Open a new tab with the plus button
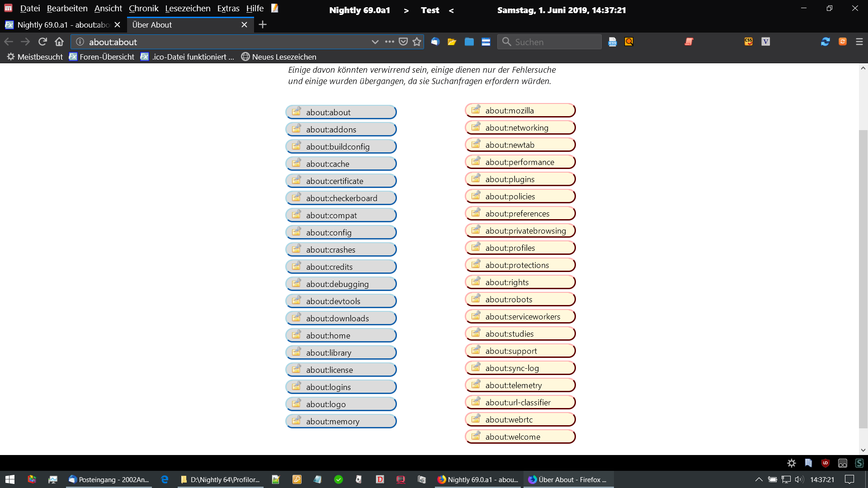Image resolution: width=868 pixels, height=488 pixels. tap(263, 25)
